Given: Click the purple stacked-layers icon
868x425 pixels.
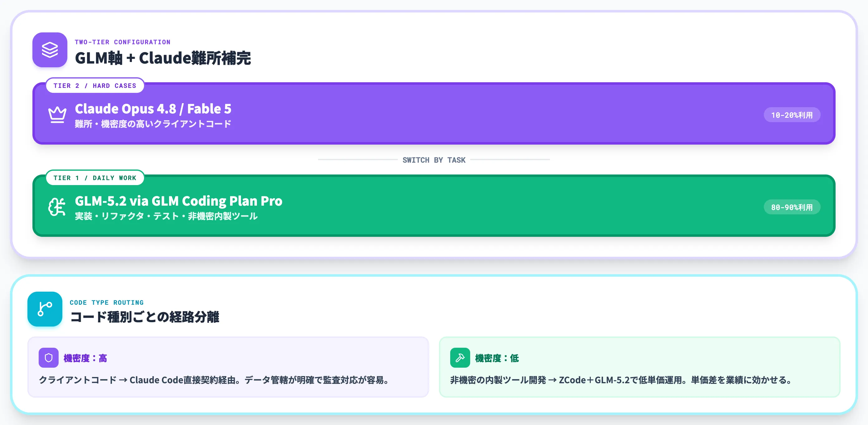Looking at the screenshot, I should click(50, 50).
